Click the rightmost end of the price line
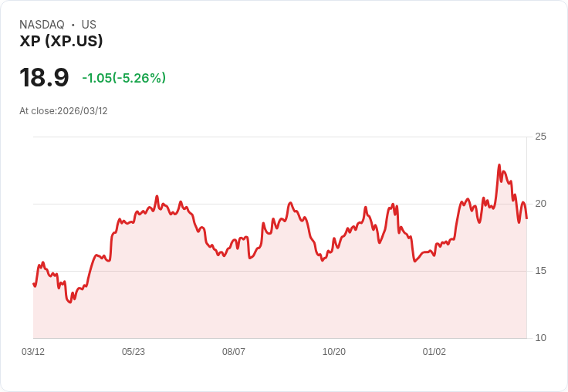 526,218
